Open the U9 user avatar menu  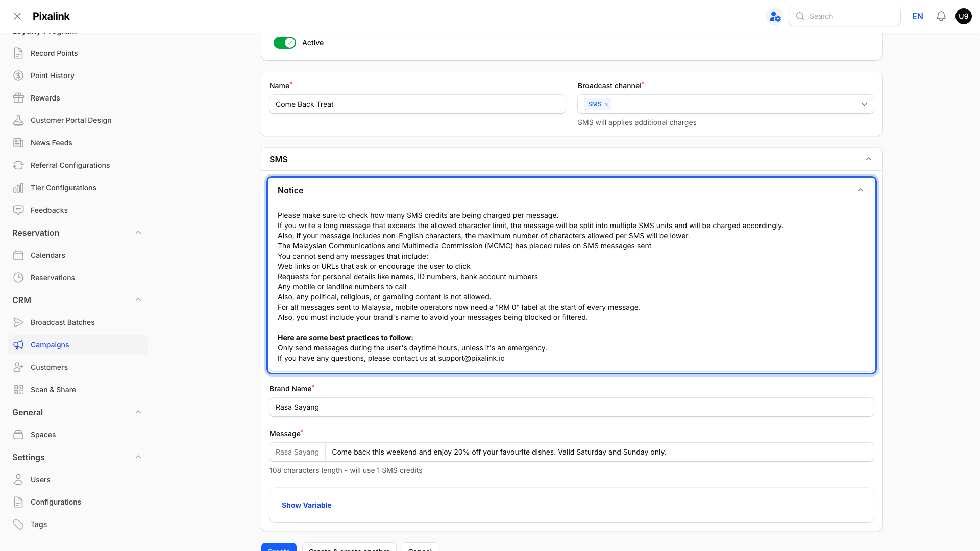tap(963, 16)
